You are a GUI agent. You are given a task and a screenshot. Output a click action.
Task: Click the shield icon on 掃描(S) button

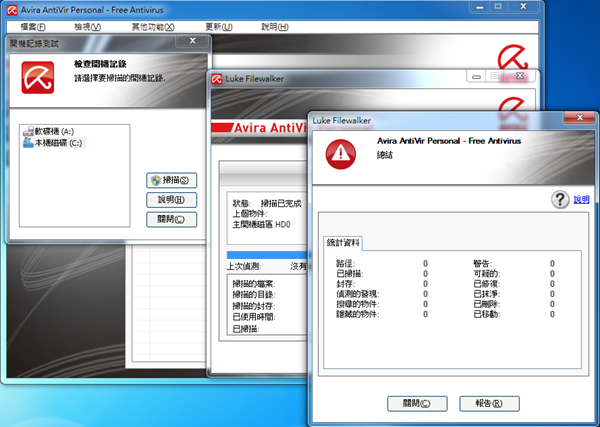(x=155, y=181)
